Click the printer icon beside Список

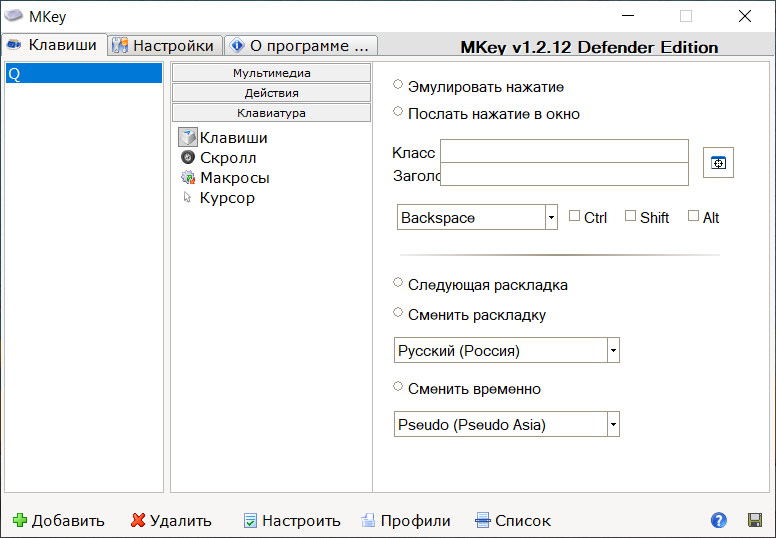click(x=483, y=520)
